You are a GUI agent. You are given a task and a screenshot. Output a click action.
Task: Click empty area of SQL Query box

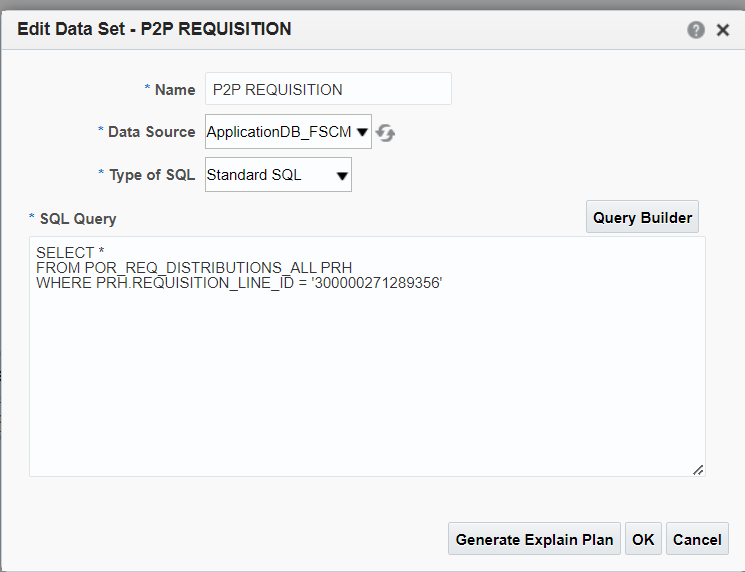367,380
